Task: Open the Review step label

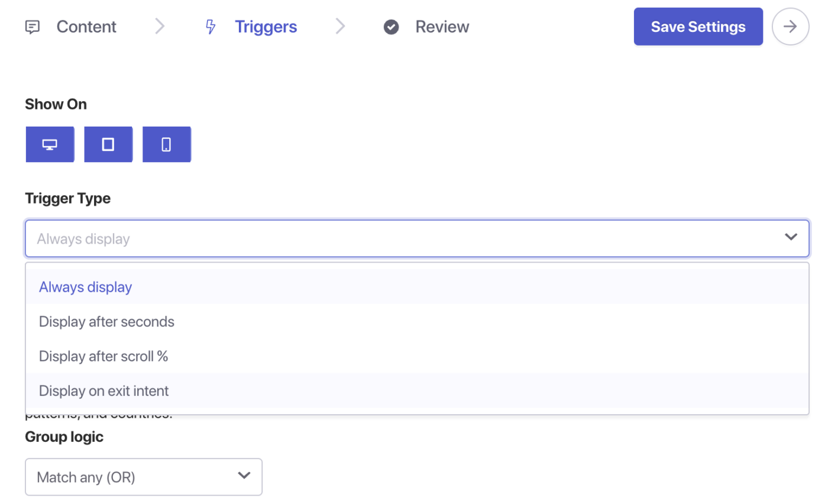Action: point(442,27)
